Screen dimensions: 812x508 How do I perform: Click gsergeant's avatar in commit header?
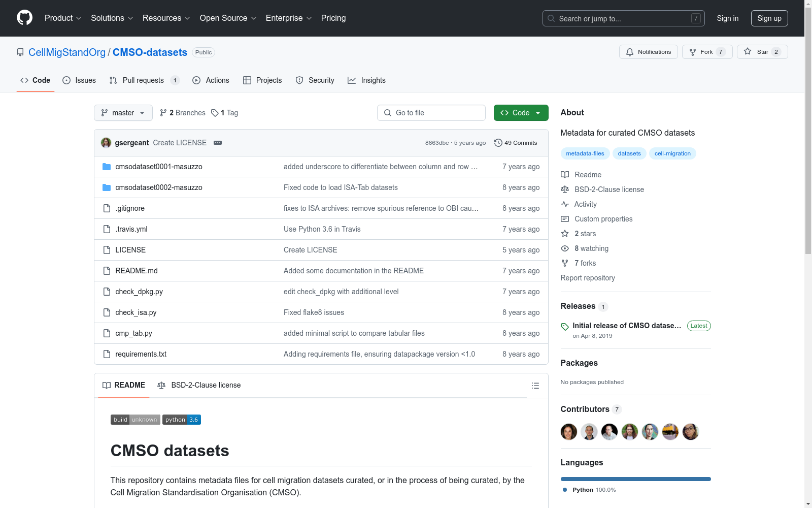pos(106,143)
